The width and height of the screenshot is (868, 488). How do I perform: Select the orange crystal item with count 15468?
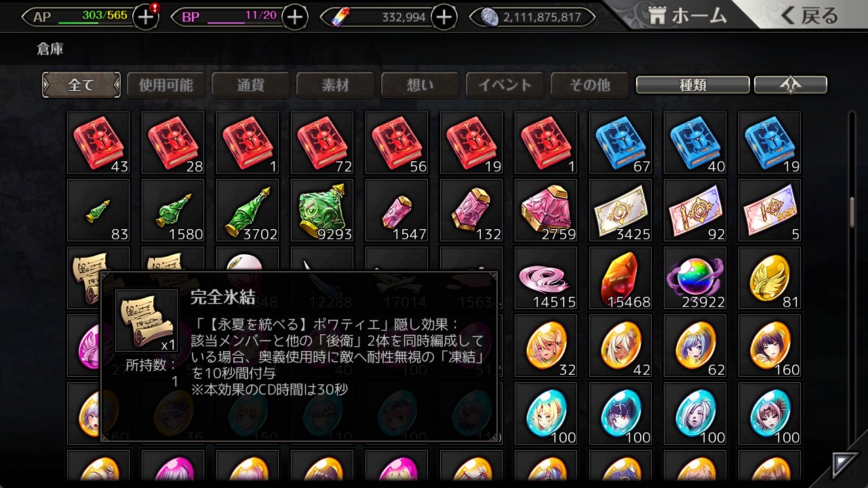click(620, 279)
